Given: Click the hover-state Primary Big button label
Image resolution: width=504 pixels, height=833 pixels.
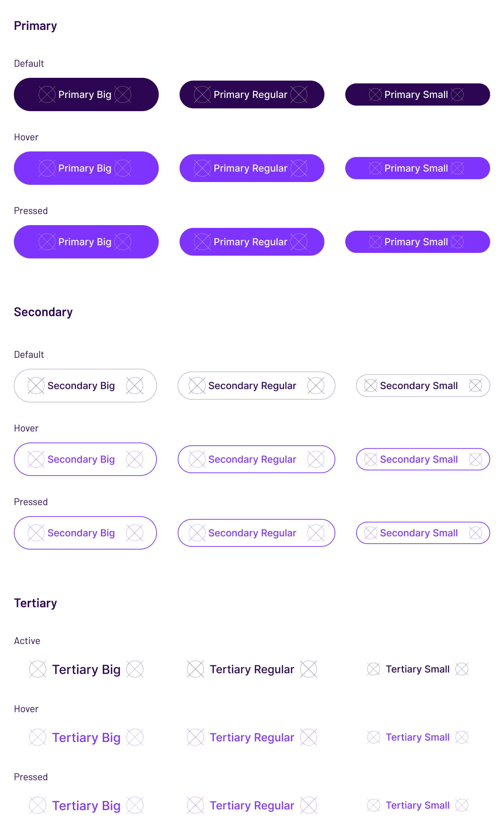Looking at the screenshot, I should (85, 168).
